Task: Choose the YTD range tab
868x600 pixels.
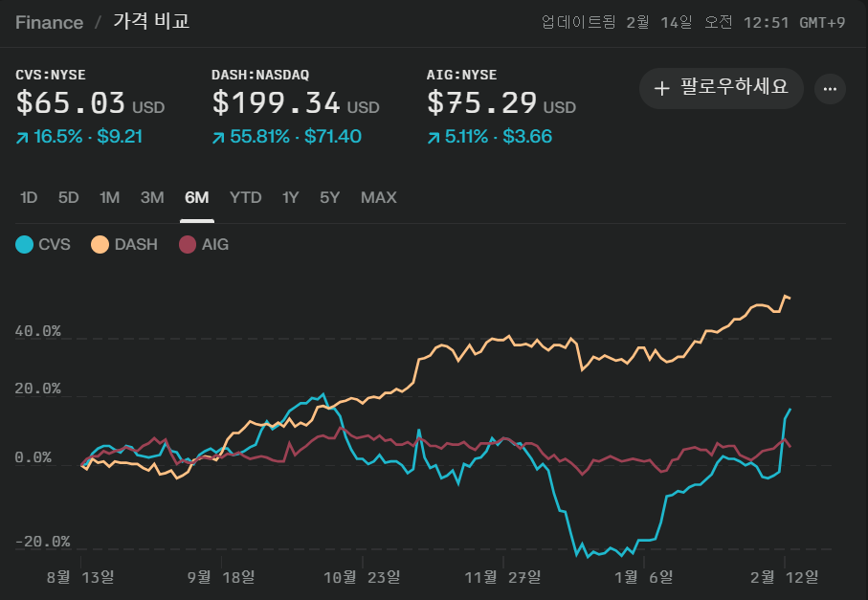Action: coord(245,197)
